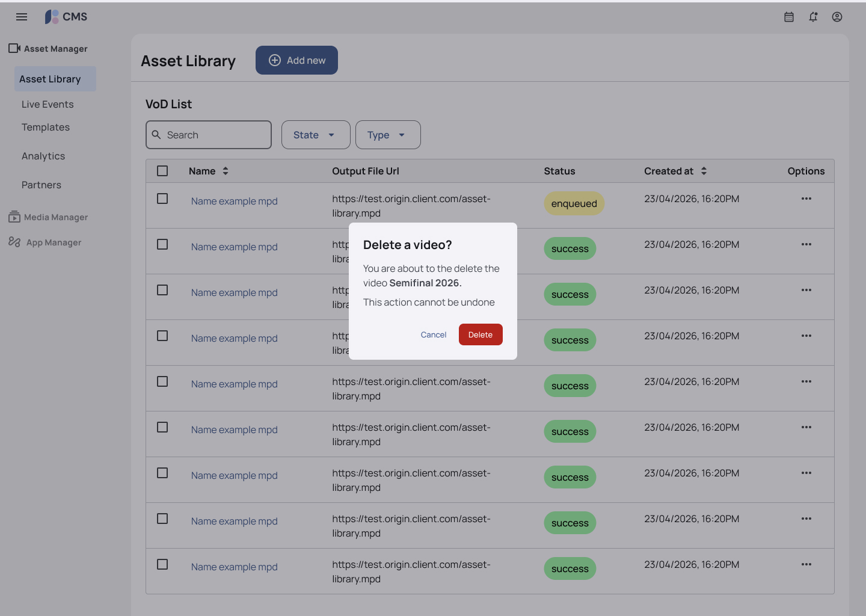Click the enqueued status badge
This screenshot has width=866, height=616.
(x=574, y=203)
